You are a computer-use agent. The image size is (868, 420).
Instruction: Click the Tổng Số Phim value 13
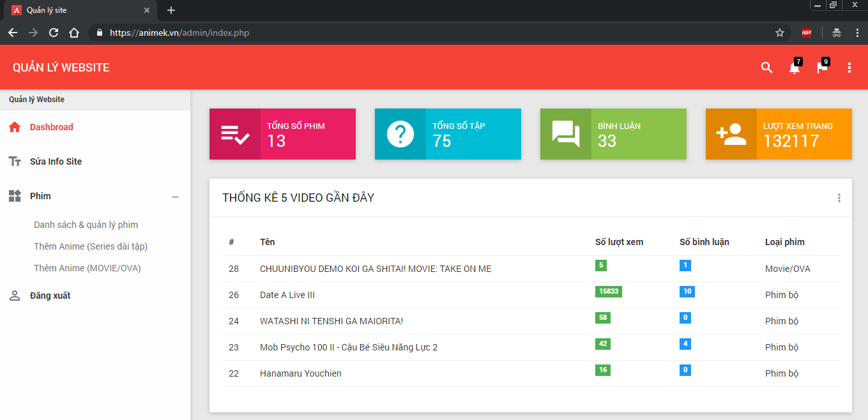tap(277, 141)
